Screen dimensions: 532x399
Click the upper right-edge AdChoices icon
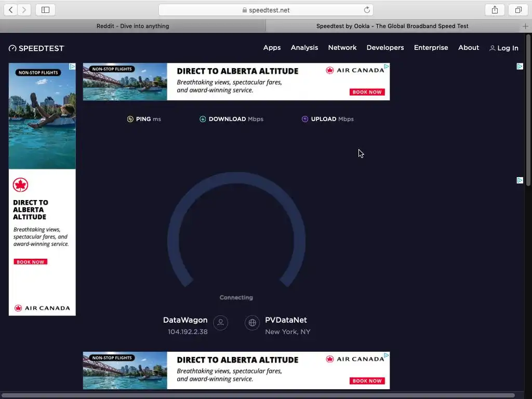coord(520,66)
